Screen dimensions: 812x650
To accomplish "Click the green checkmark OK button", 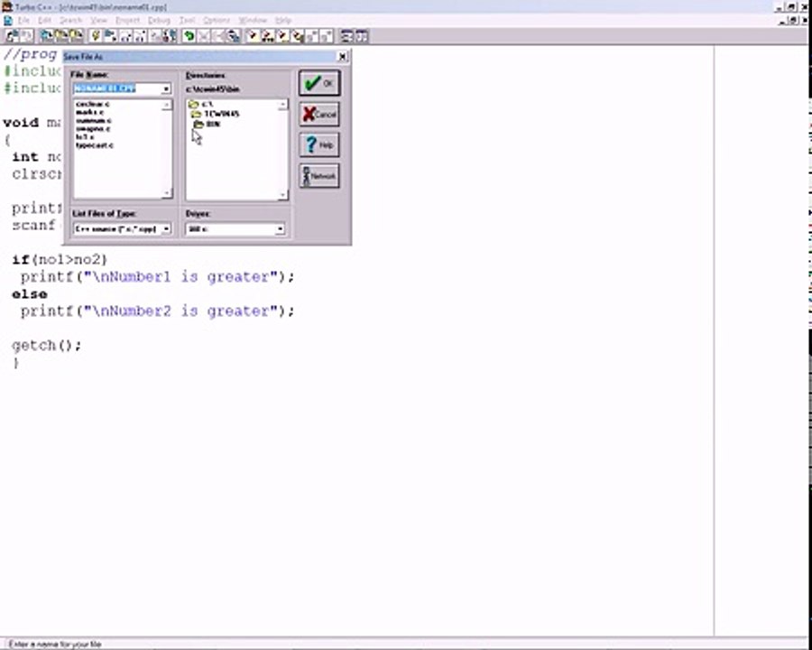I will (x=319, y=83).
